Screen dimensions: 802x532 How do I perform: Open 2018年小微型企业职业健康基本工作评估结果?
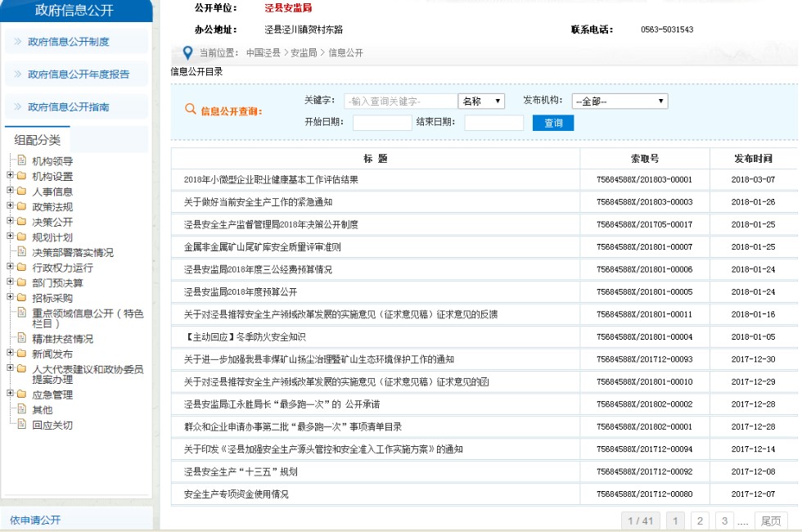point(271,180)
